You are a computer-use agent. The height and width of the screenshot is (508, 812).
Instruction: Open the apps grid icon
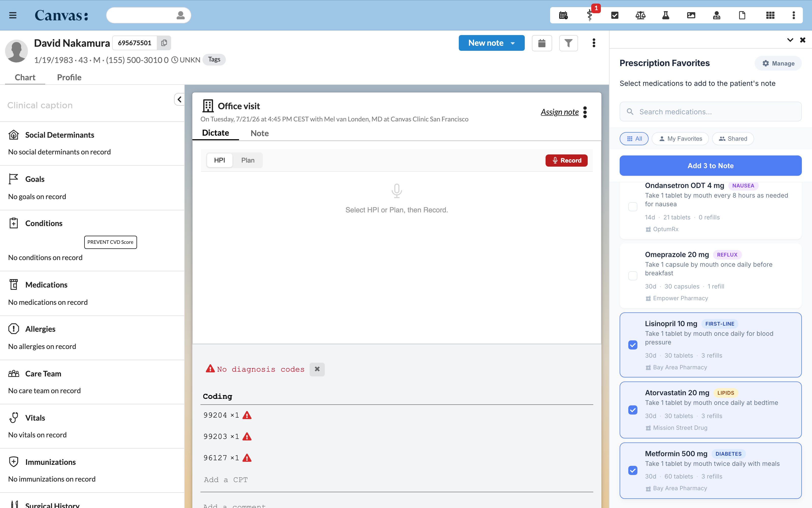coord(770,15)
